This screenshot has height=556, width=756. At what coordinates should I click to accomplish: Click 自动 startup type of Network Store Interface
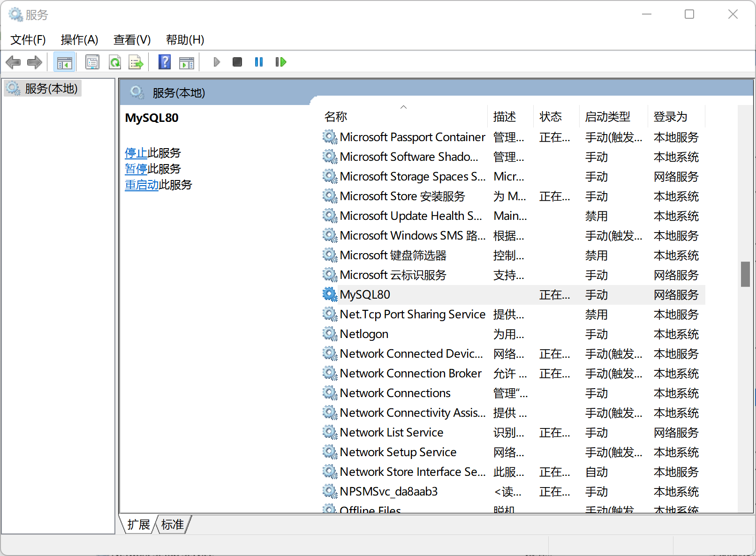coord(597,472)
